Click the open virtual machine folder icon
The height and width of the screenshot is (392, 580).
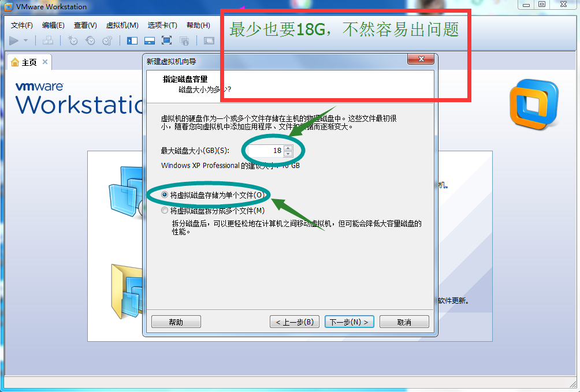(127, 291)
